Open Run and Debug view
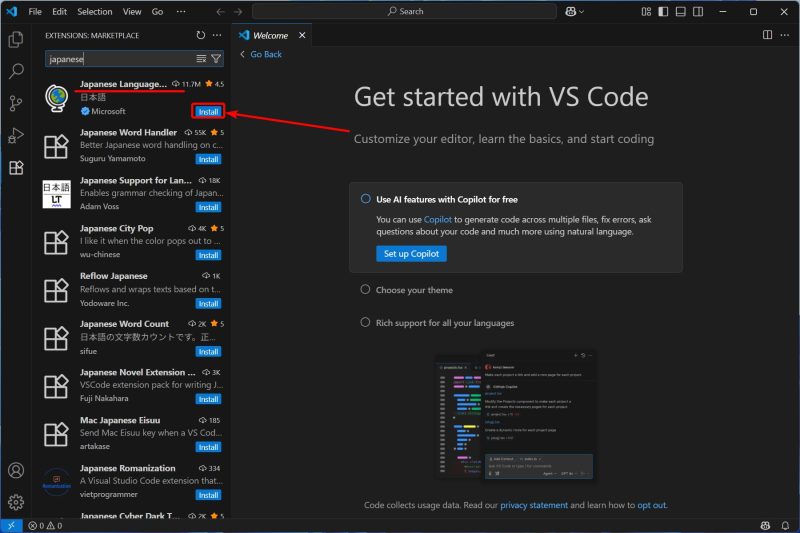This screenshot has height=533, width=800. coord(16,136)
